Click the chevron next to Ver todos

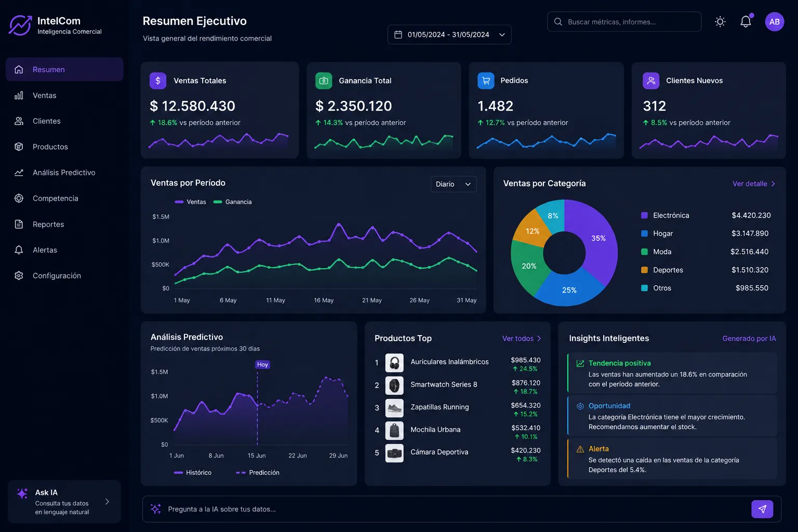[x=539, y=339]
